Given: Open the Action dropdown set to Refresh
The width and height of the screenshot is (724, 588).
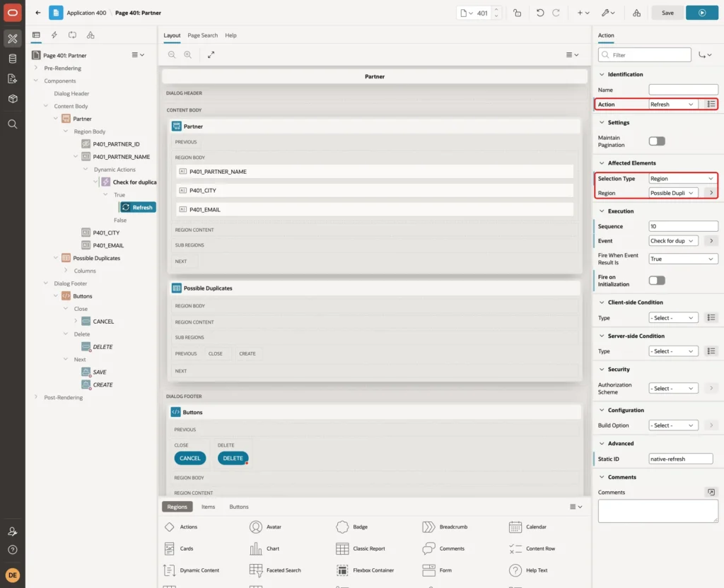Looking at the screenshot, I should coord(673,105).
